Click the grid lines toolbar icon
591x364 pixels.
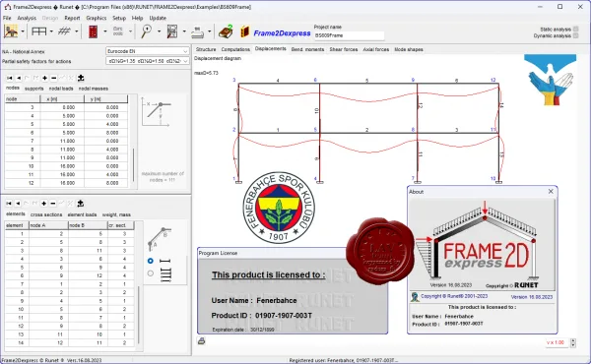(x=64, y=31)
